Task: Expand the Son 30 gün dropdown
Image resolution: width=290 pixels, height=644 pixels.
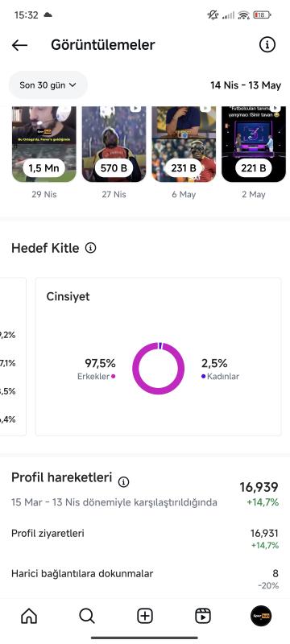Action: [48, 85]
